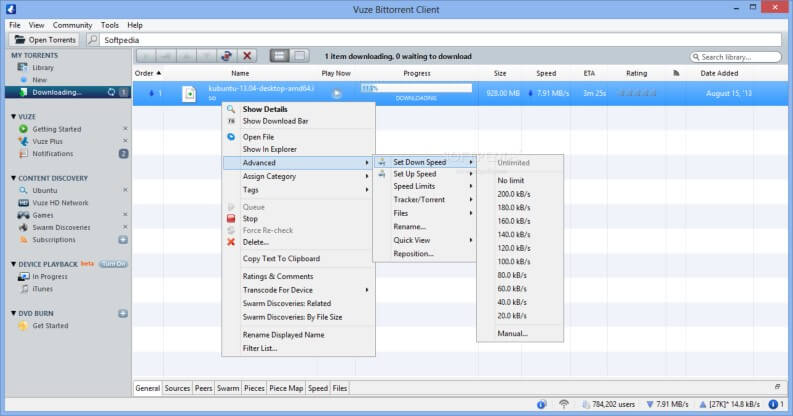Open Getting Started in sidebar
The width and height of the screenshot is (793, 416).
[x=57, y=129]
